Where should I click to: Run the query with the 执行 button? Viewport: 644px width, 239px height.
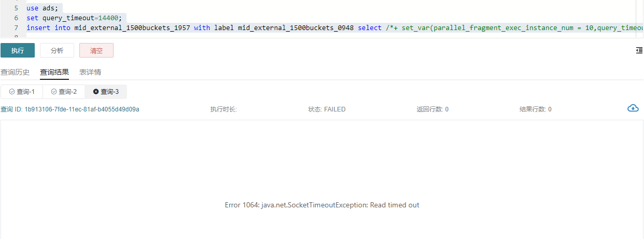pos(18,50)
